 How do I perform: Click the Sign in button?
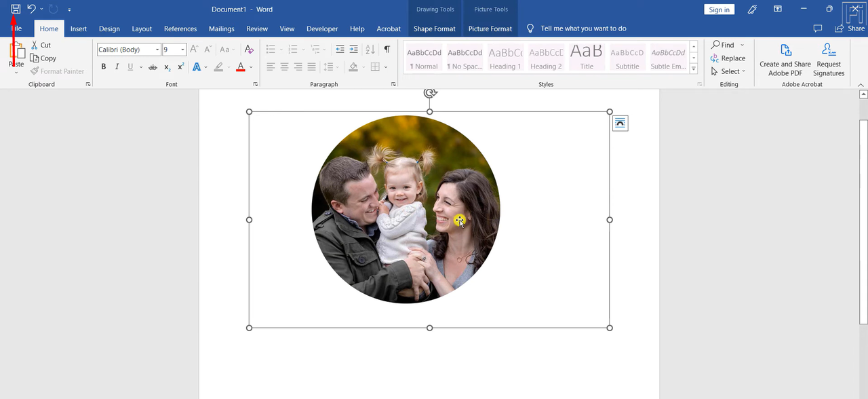pyautogui.click(x=719, y=9)
